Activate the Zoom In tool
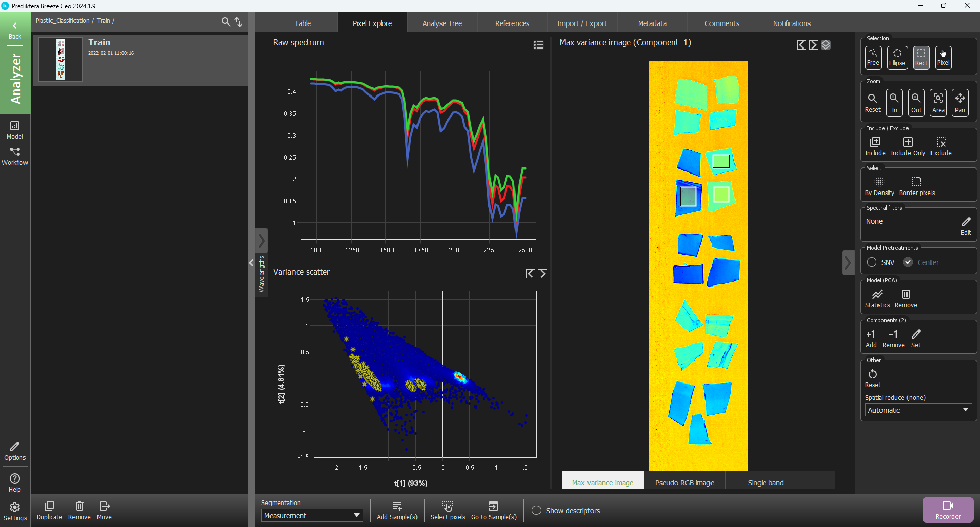The width and height of the screenshot is (980, 527). click(x=894, y=102)
